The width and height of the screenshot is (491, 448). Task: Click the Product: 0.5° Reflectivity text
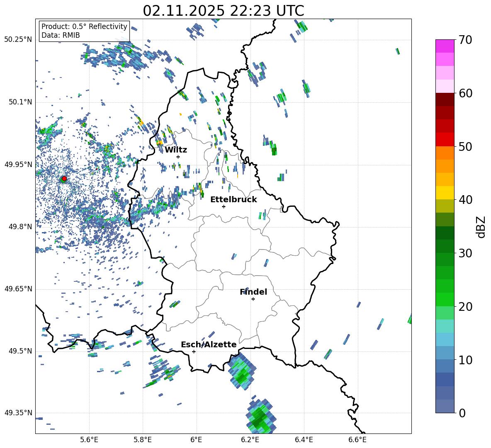[x=84, y=27]
